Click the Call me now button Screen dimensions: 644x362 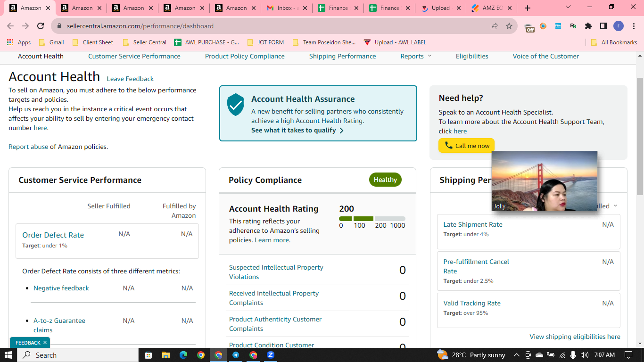[467, 146]
